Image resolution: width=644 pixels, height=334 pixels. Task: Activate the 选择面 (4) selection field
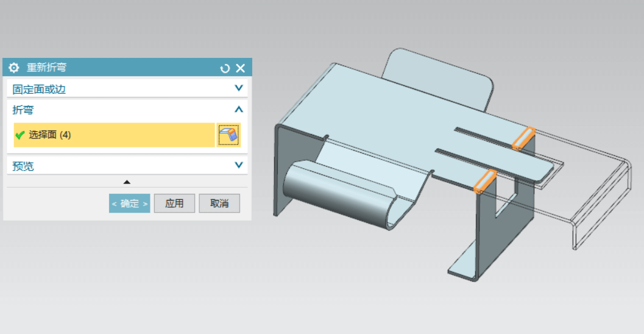tap(114, 135)
